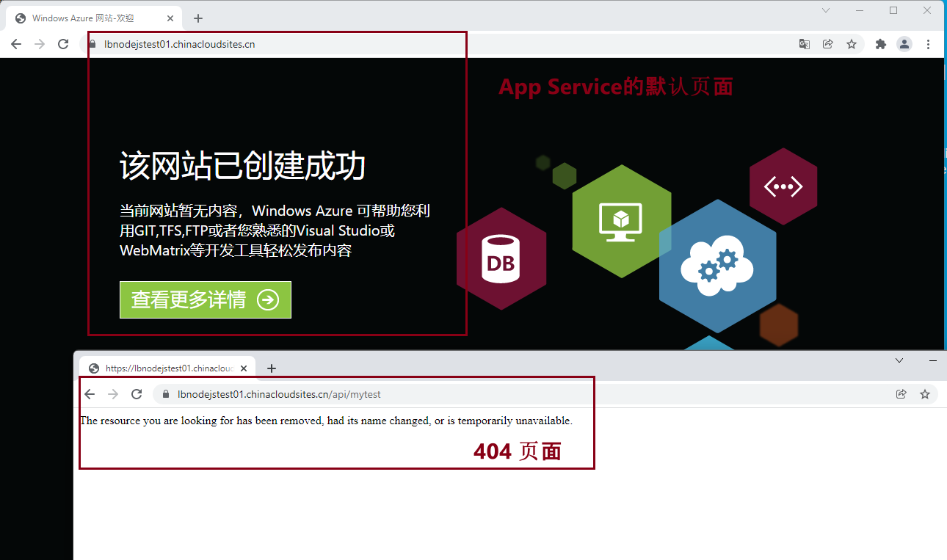This screenshot has height=560, width=947.
Task: Click the reload button in the top browser
Action: point(64,44)
